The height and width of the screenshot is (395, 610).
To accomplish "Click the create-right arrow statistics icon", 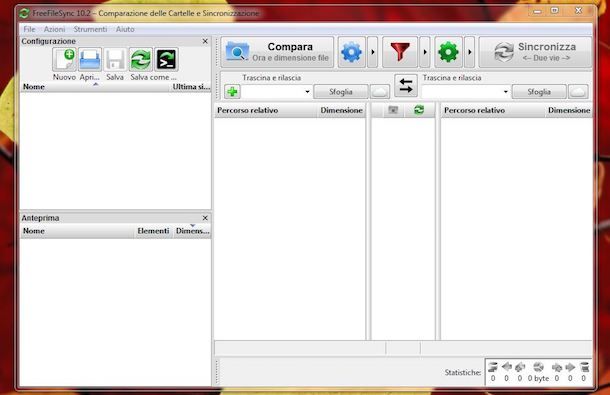I will click(x=557, y=367).
